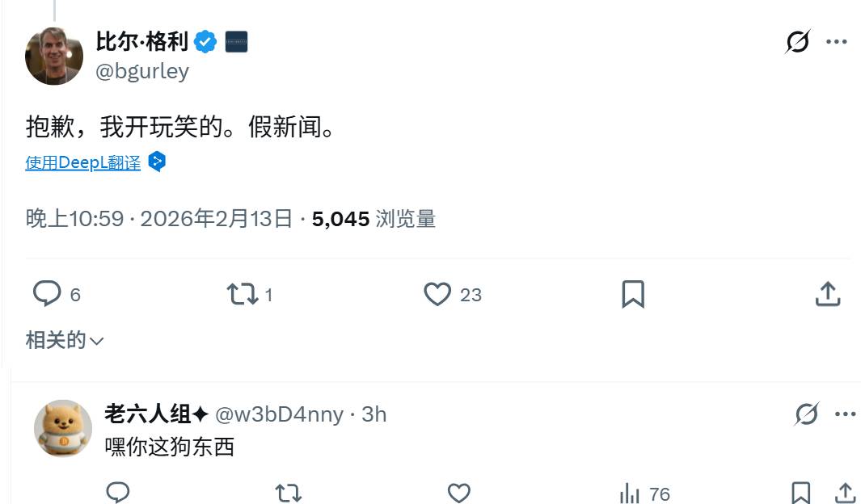
Task: Open Grok analysis icon on Bill Gurley's tweet
Action: point(797,43)
